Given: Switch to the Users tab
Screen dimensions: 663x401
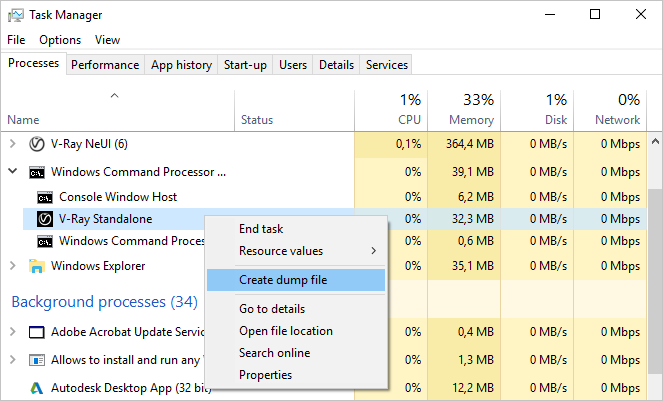Looking at the screenshot, I should 293,65.
